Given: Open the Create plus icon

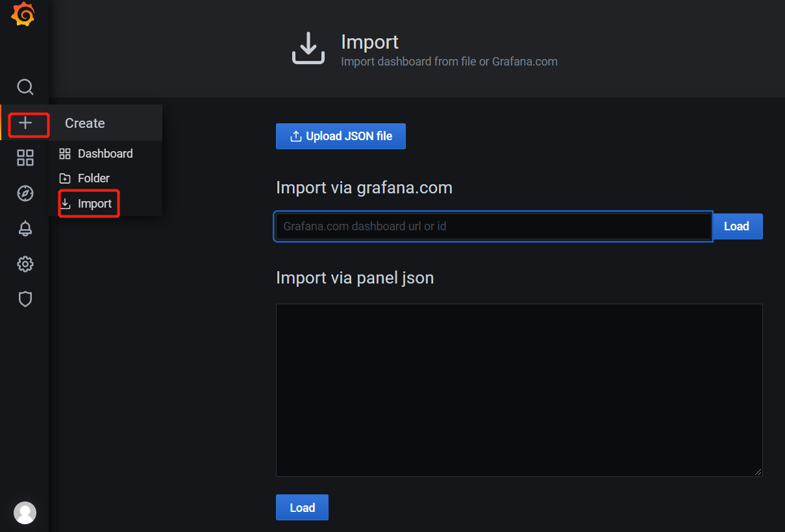Looking at the screenshot, I should (25, 123).
